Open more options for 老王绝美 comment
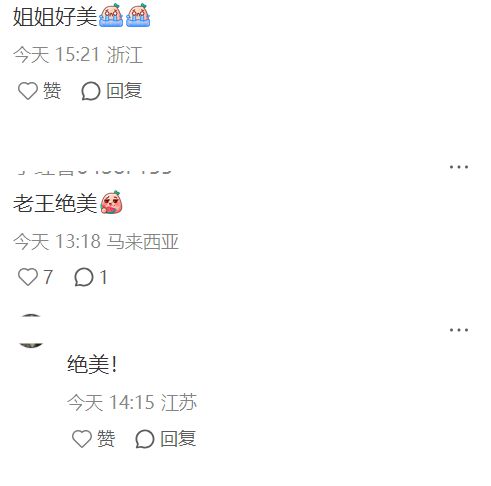 (x=459, y=167)
